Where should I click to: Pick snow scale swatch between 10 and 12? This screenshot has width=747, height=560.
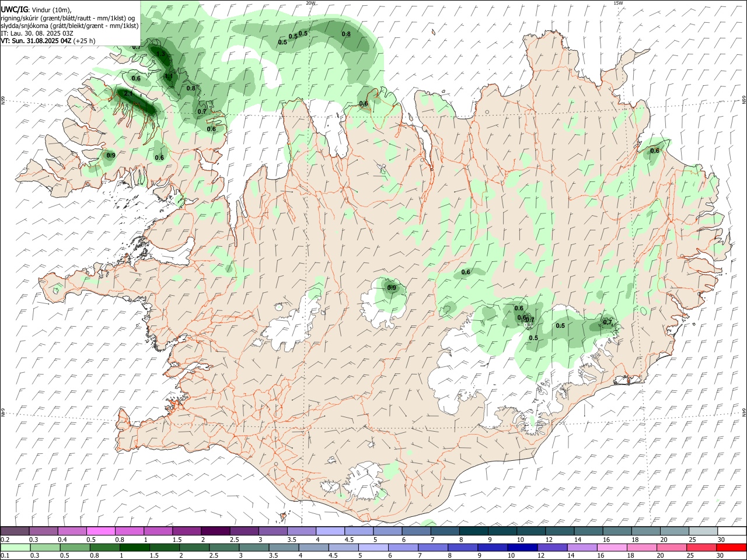click(x=530, y=531)
